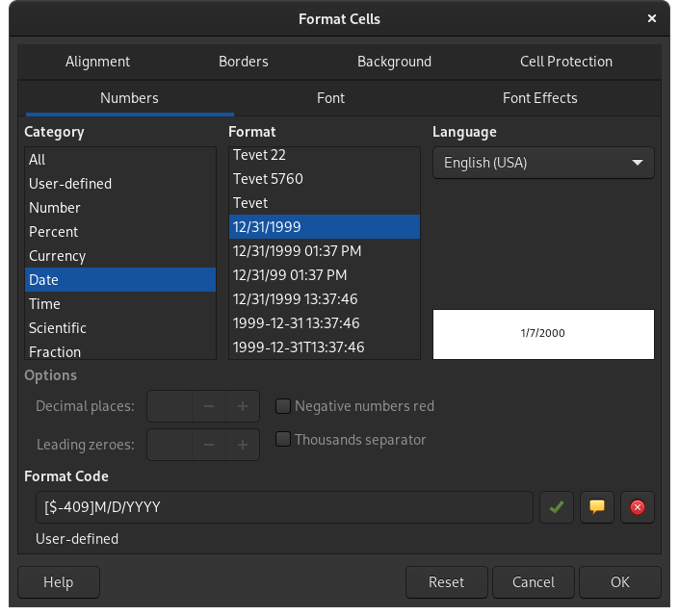
Task: Click the Decimal places input box
Action: tap(170, 406)
